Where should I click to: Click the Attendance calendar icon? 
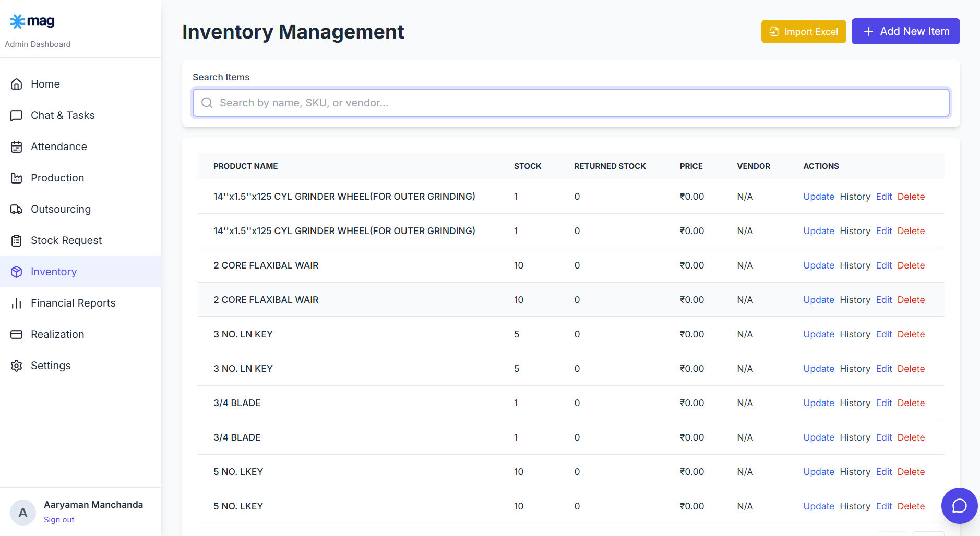(x=16, y=146)
